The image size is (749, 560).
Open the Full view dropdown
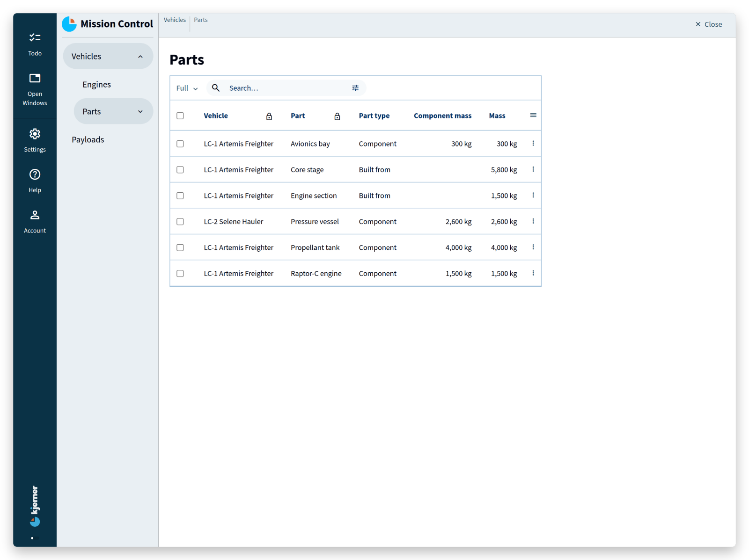[x=187, y=88]
